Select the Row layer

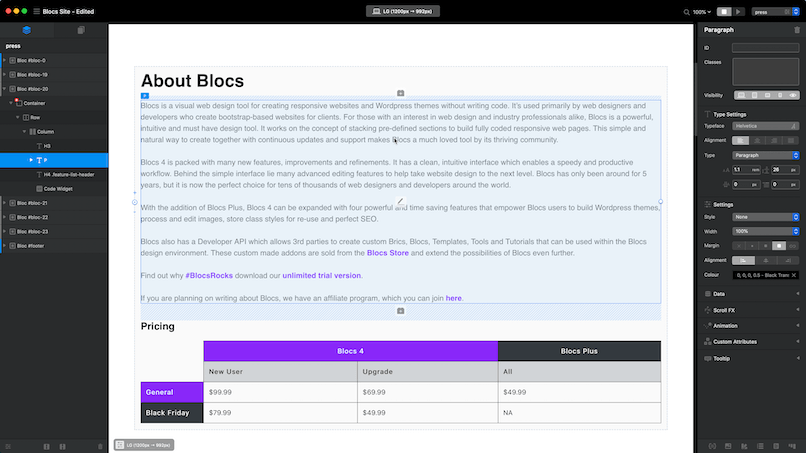click(x=54, y=117)
